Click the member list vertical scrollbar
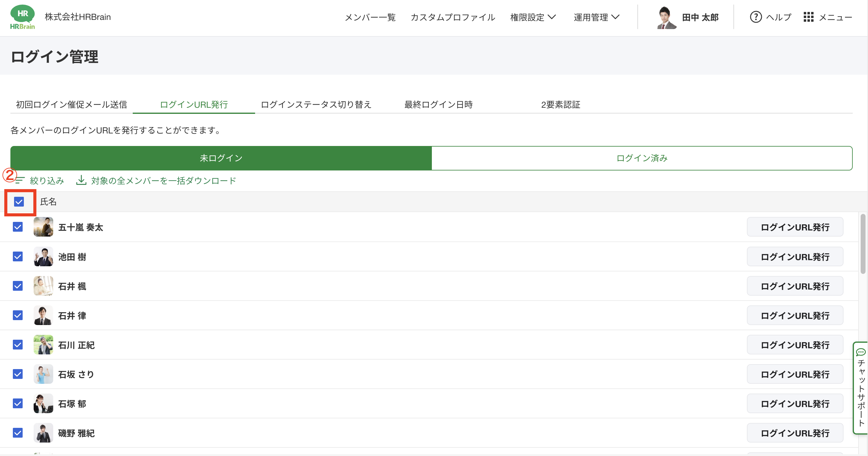The height and width of the screenshot is (456, 868). pos(862,244)
